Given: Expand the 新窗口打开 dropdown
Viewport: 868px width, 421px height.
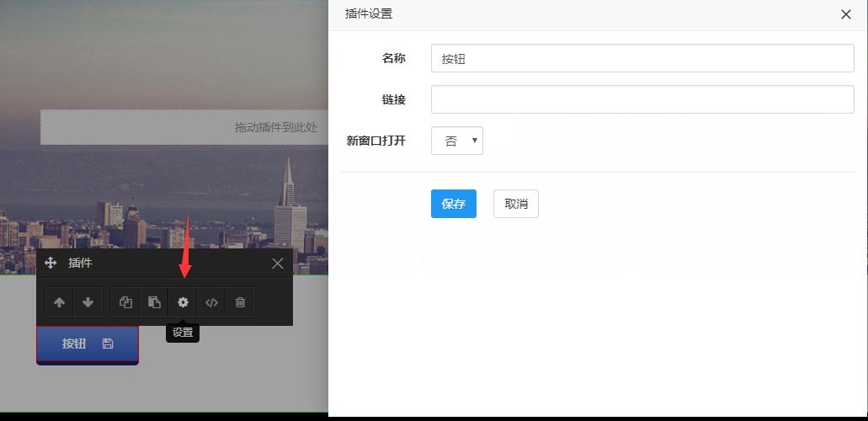Looking at the screenshot, I should [457, 141].
